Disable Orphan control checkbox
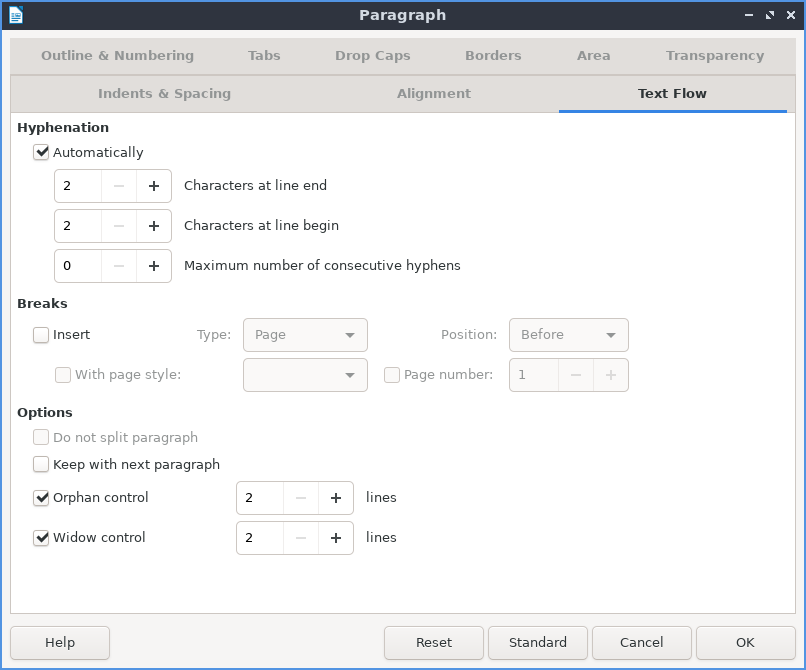The width and height of the screenshot is (806, 670). (x=41, y=498)
